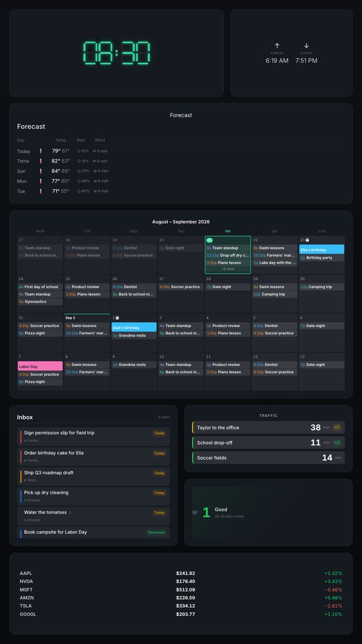The width and height of the screenshot is (362, 644).
Task: Click the 'Inbox' heading
Action: (x=25, y=417)
